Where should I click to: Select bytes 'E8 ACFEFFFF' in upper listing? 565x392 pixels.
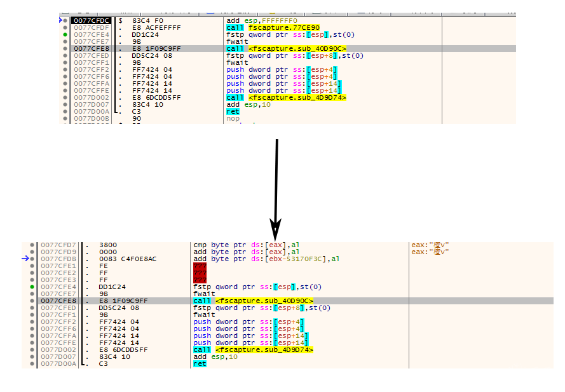coord(156,28)
